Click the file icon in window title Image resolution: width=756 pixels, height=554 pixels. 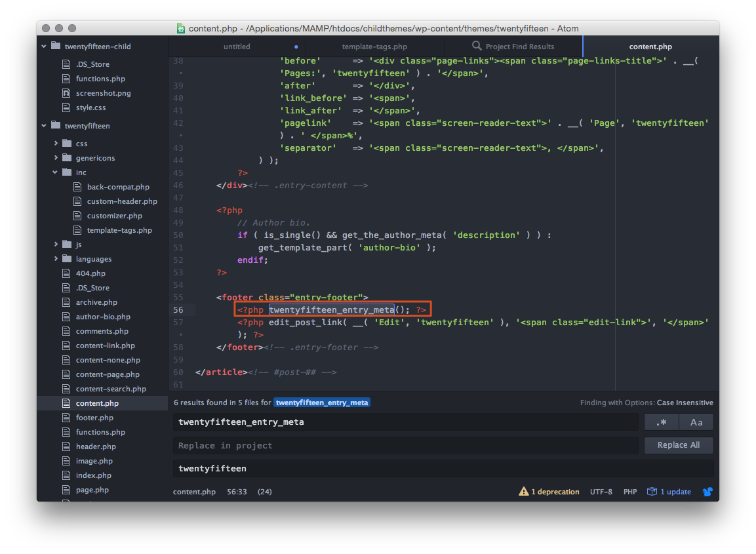tap(181, 28)
